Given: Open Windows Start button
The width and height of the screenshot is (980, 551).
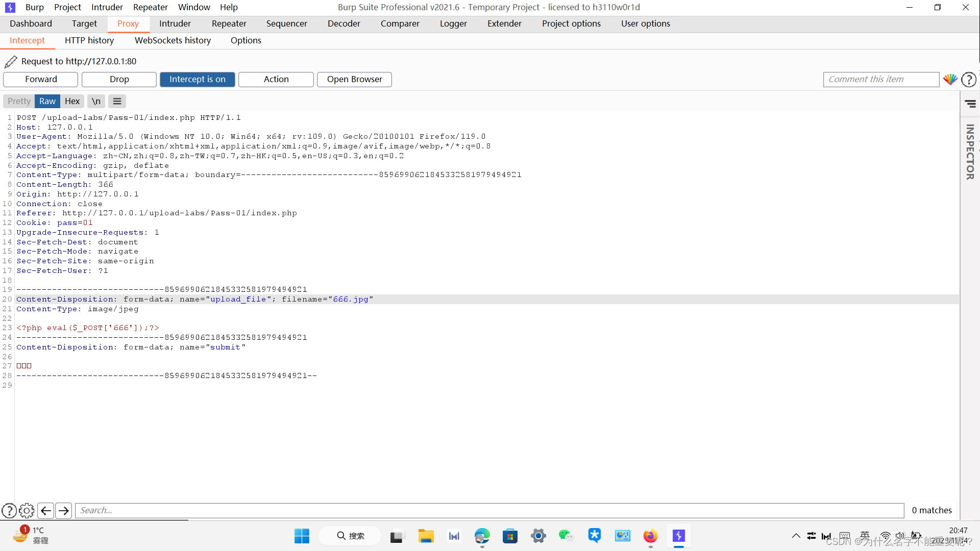Looking at the screenshot, I should pos(302,536).
